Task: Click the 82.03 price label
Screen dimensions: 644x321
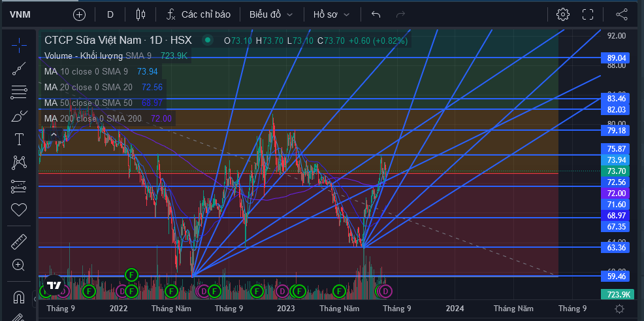Action: [615, 109]
